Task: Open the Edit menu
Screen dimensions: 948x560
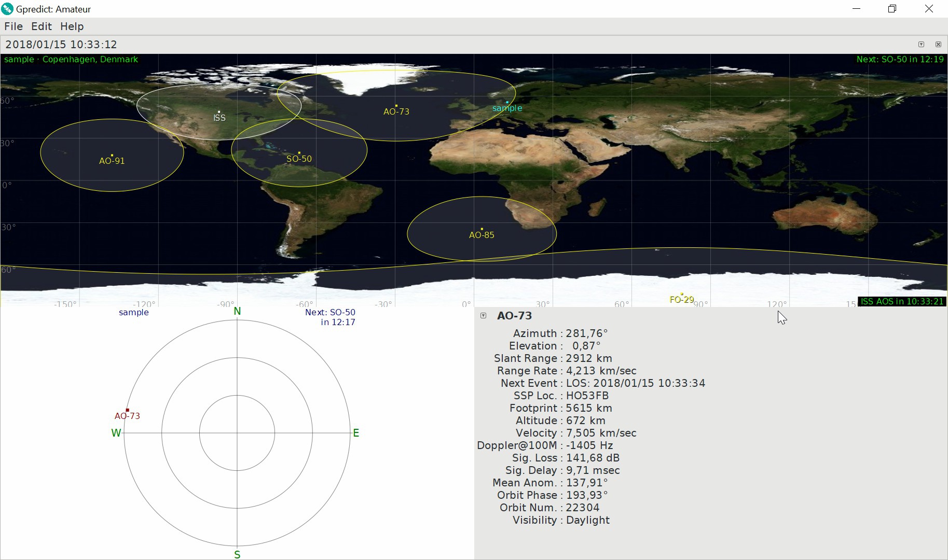Action: point(42,26)
